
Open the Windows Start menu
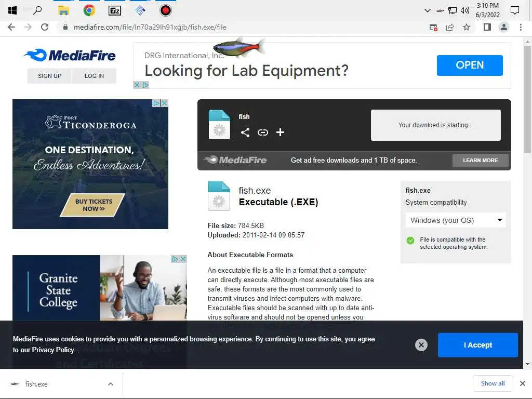[12, 10]
